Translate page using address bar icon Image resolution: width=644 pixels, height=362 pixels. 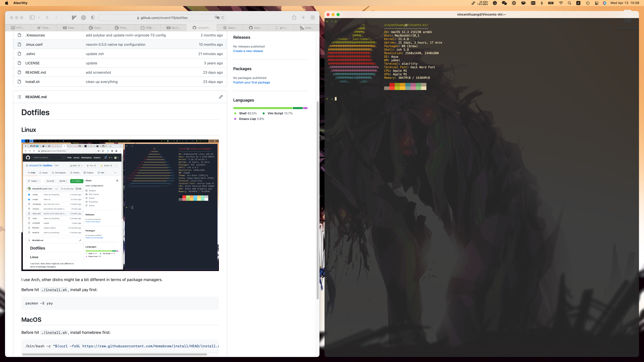(217, 17)
